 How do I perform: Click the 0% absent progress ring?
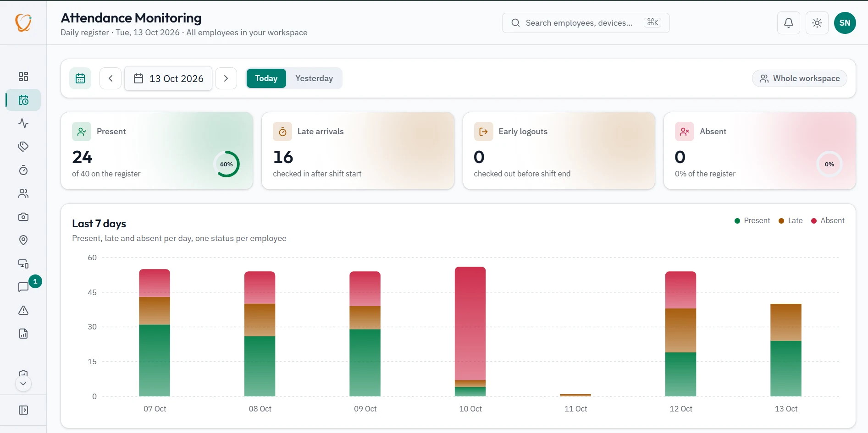(x=829, y=164)
